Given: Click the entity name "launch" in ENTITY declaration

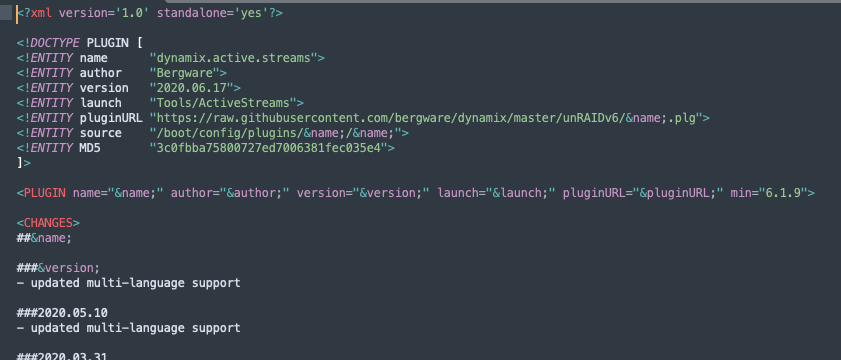Looking at the screenshot, I should [100, 103].
